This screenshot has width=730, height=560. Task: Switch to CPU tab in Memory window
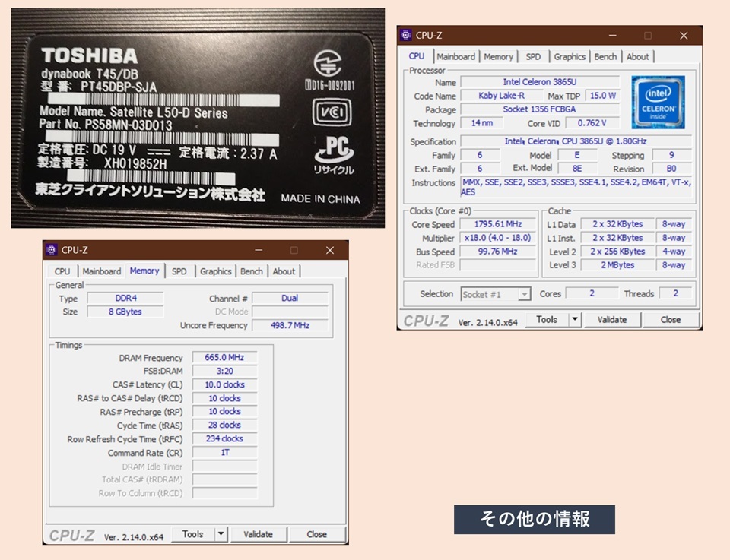pos(62,271)
